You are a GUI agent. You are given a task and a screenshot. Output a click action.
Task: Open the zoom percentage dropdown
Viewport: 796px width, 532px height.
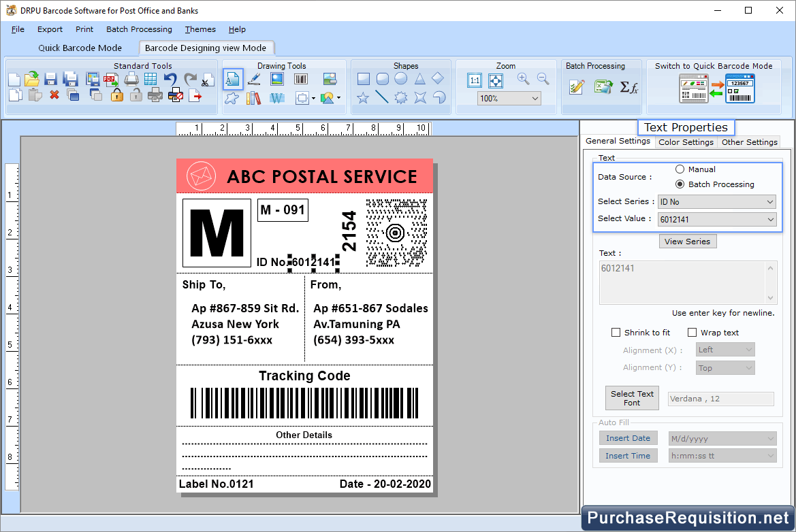click(509, 99)
